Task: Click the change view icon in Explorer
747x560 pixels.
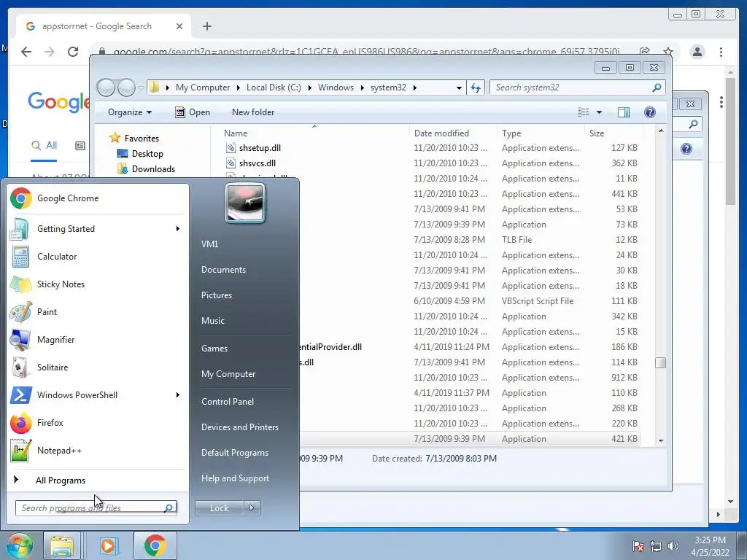Action: point(584,112)
